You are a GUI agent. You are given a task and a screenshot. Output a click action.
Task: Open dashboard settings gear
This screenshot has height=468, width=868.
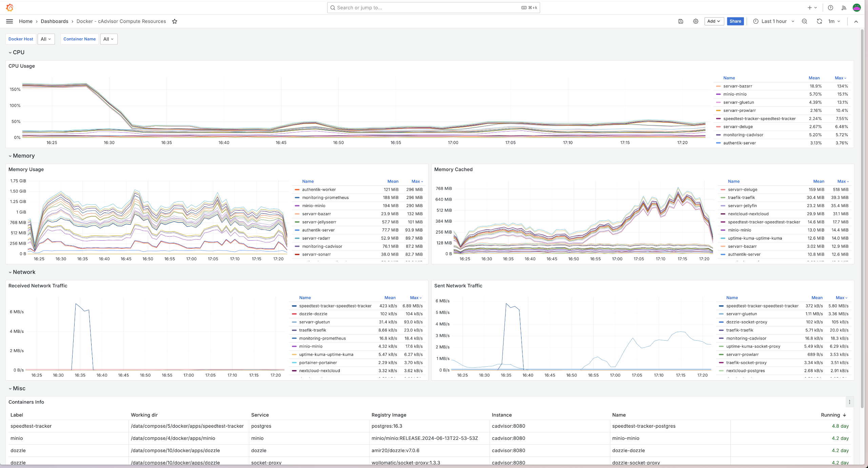pyautogui.click(x=695, y=21)
